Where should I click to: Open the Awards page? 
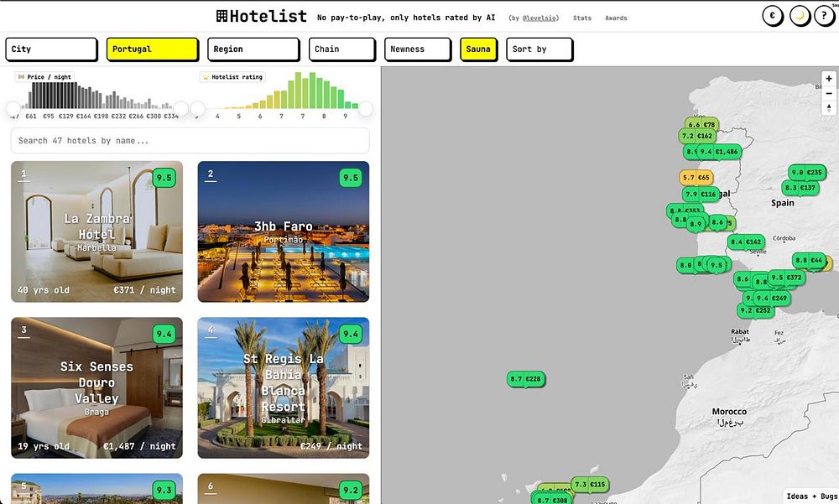pyautogui.click(x=616, y=18)
